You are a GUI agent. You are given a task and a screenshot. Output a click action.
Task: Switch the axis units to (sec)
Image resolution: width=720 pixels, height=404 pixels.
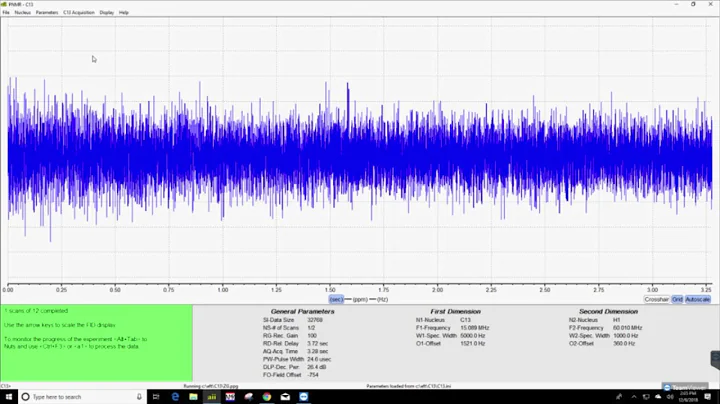[336, 299]
